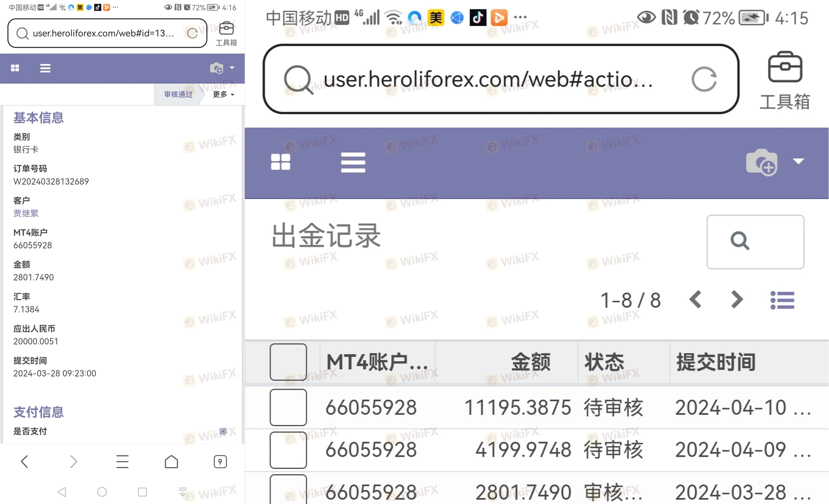
Task: Sort by 提交时间 column header
Action: [x=716, y=362]
